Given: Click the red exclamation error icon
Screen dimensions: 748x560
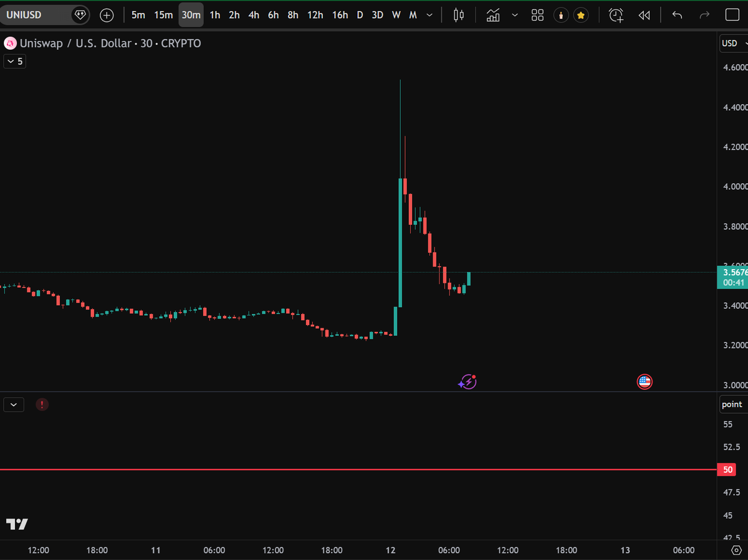Looking at the screenshot, I should tap(42, 404).
